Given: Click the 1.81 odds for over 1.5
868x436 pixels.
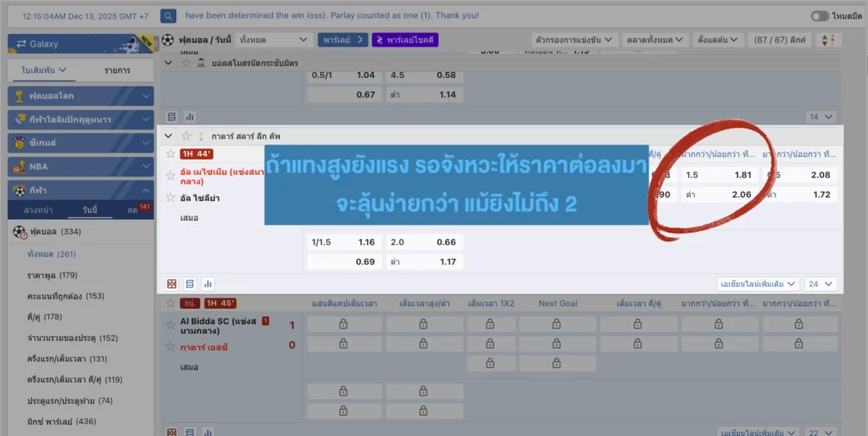Looking at the screenshot, I should point(743,175).
